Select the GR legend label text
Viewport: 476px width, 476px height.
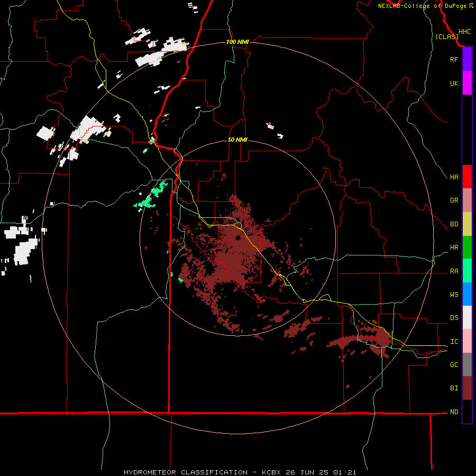click(454, 200)
